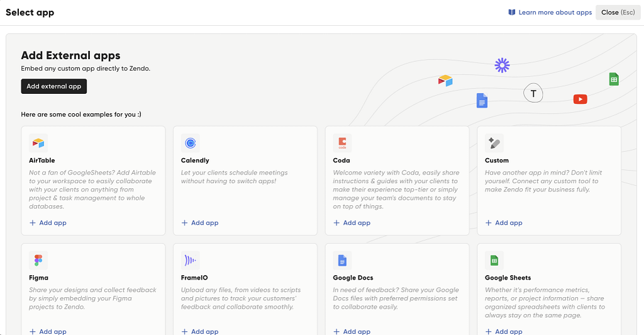Click the AirTable card title
644x335 pixels.
pos(42,161)
